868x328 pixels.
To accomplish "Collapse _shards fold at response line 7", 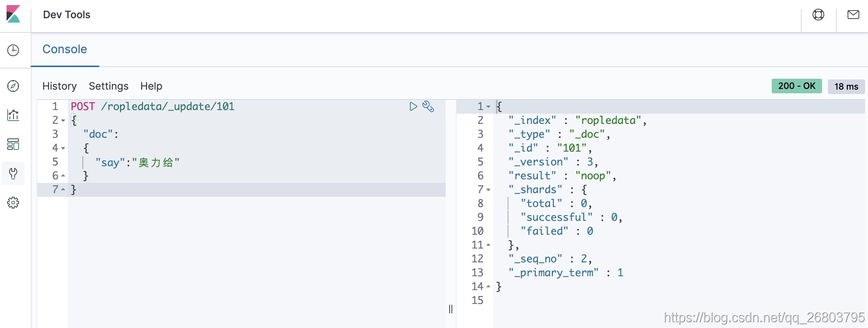I will (x=488, y=190).
